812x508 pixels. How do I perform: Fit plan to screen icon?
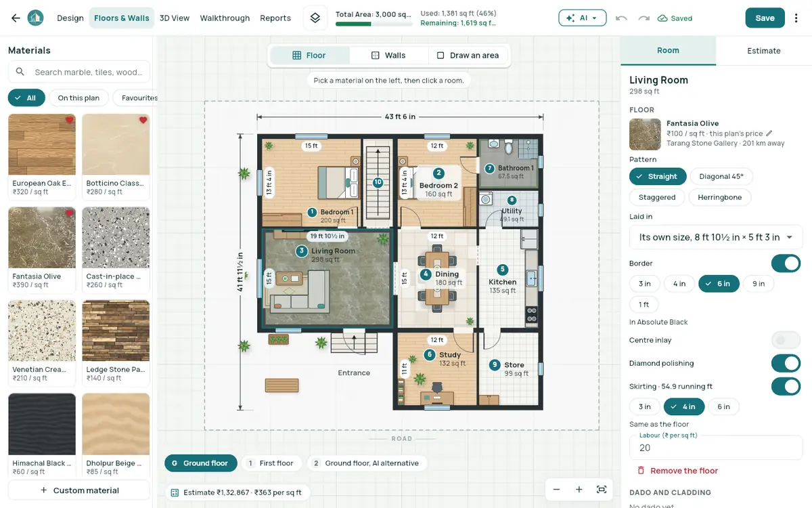pos(602,489)
